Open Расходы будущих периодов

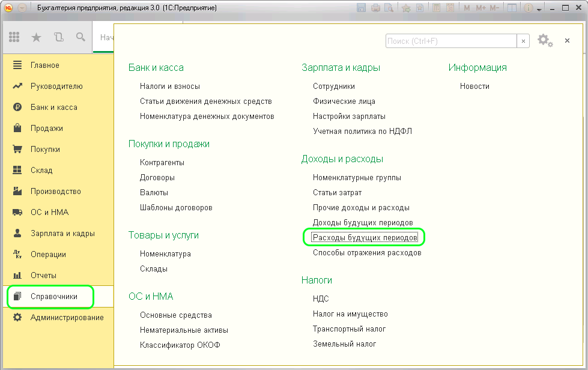click(x=365, y=238)
